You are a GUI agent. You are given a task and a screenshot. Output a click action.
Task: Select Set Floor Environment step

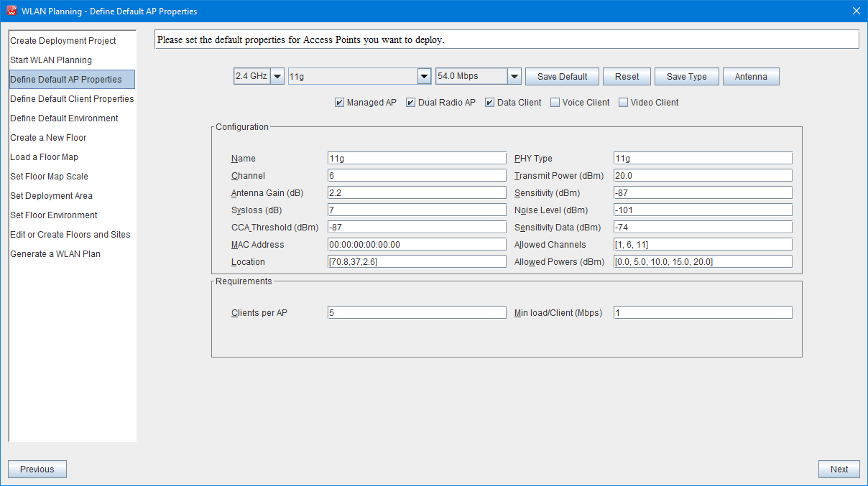72,215
